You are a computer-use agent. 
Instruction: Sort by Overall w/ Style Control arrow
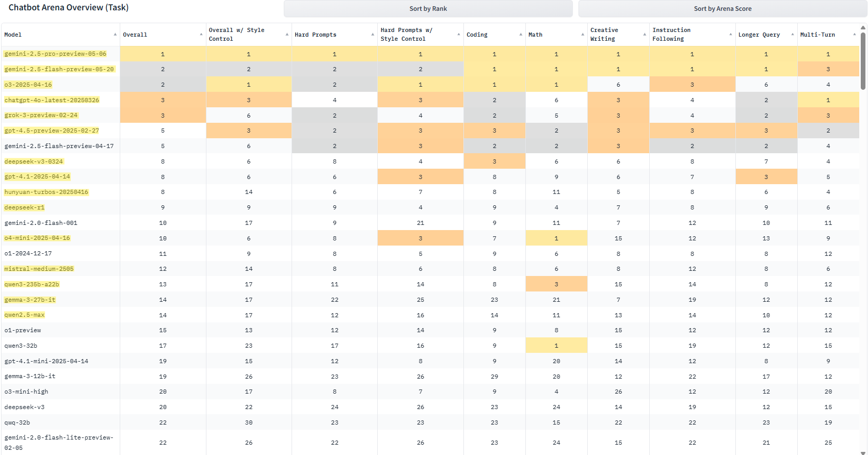pos(287,35)
